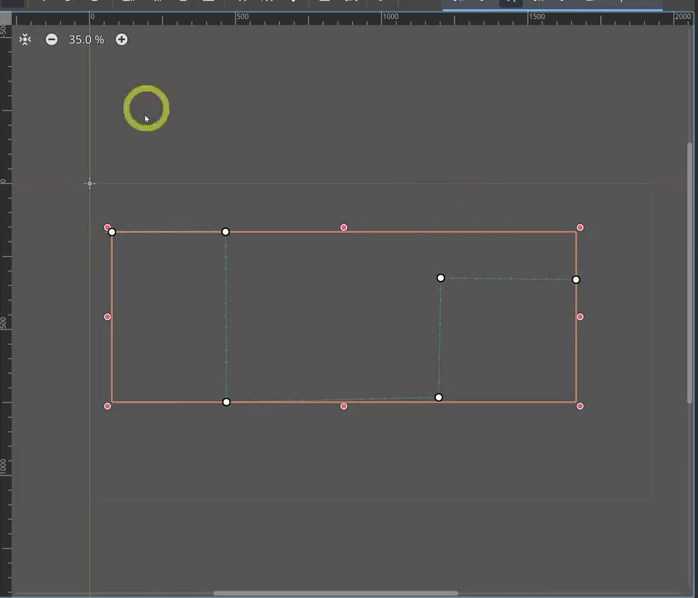Image resolution: width=698 pixels, height=598 pixels.
Task: Click the center view icon
Action: [x=25, y=40]
